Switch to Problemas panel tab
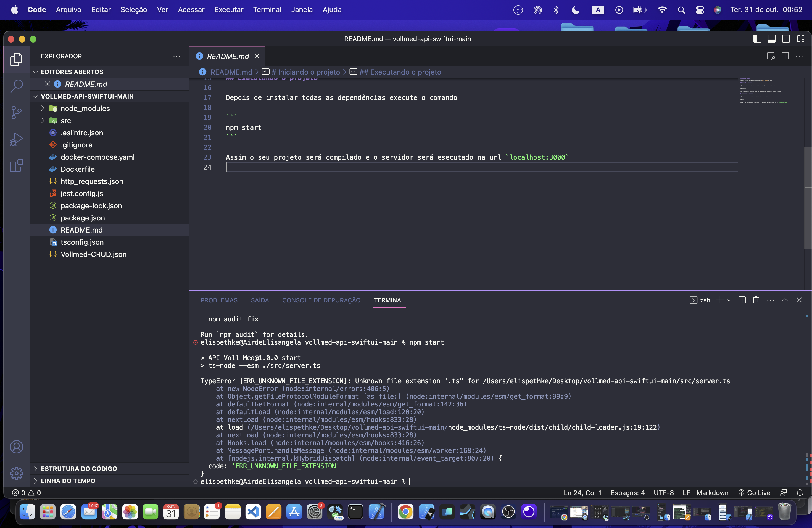The height and width of the screenshot is (528, 812). tap(219, 300)
